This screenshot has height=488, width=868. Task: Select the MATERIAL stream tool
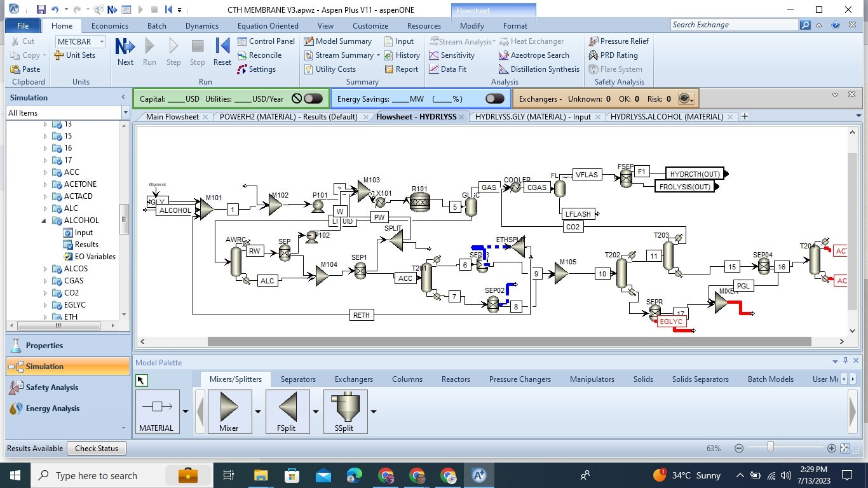(x=157, y=412)
